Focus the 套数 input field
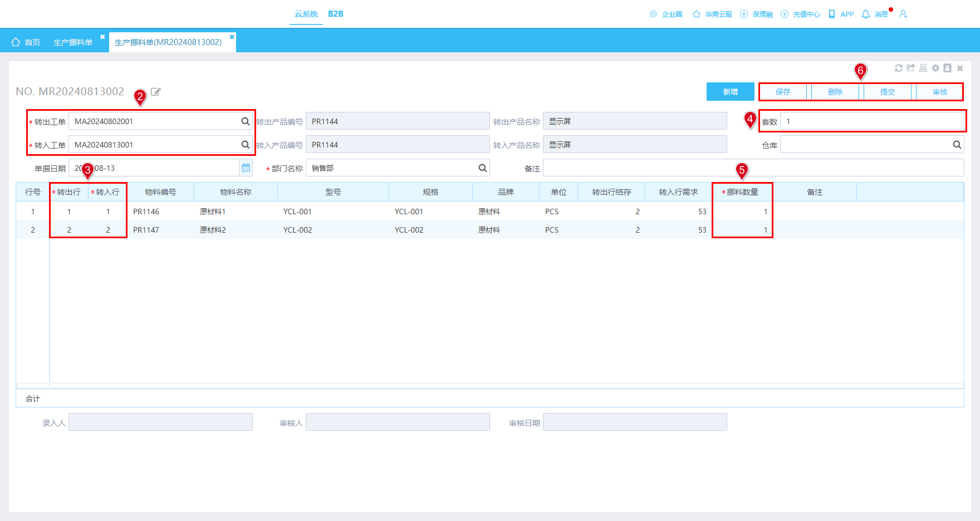The image size is (980, 521). (x=872, y=121)
